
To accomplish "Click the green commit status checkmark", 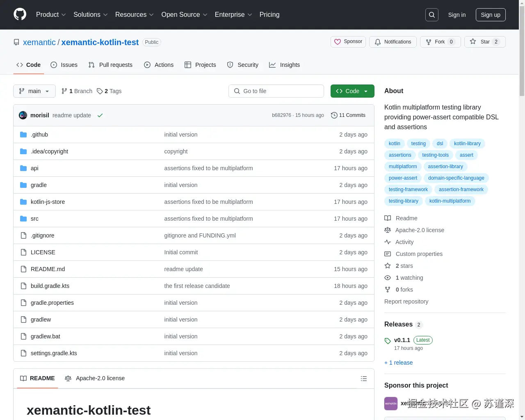I will [x=100, y=115].
